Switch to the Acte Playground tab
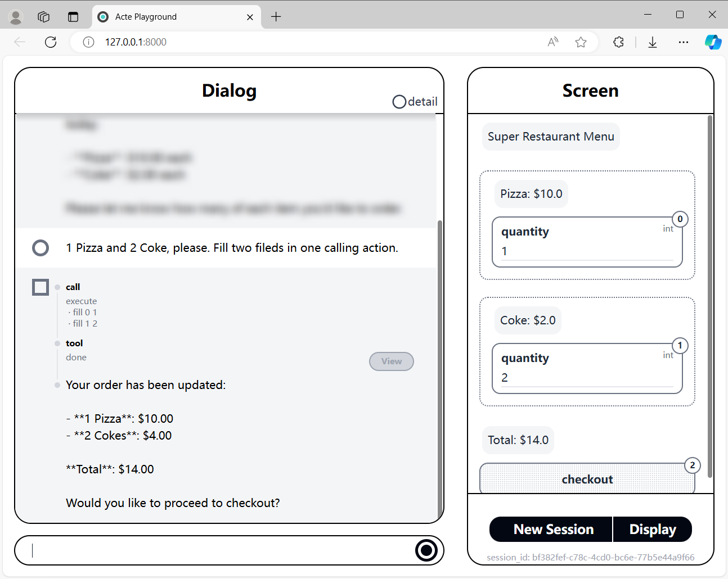 click(x=169, y=16)
